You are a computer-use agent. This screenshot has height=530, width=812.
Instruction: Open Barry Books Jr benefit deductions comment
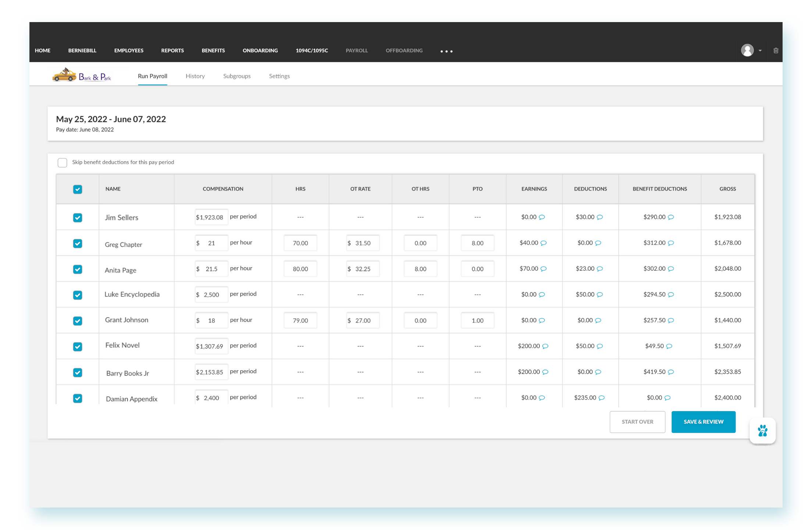point(671,372)
